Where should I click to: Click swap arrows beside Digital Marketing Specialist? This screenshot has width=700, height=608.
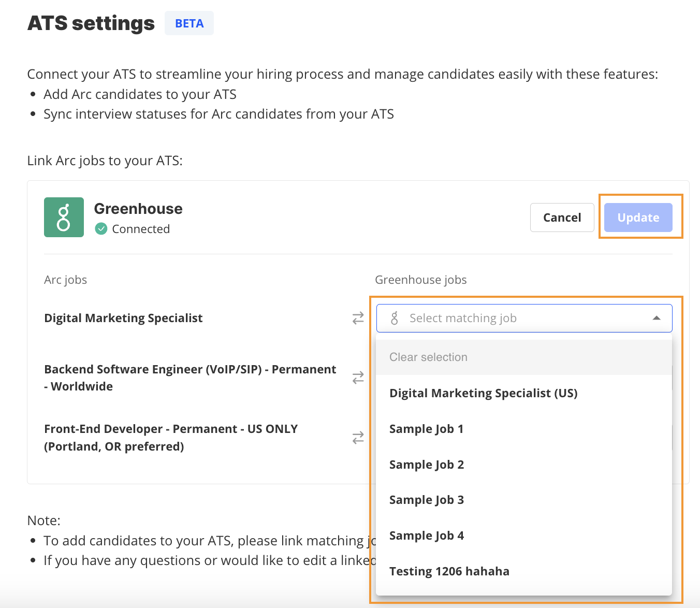pyautogui.click(x=358, y=318)
